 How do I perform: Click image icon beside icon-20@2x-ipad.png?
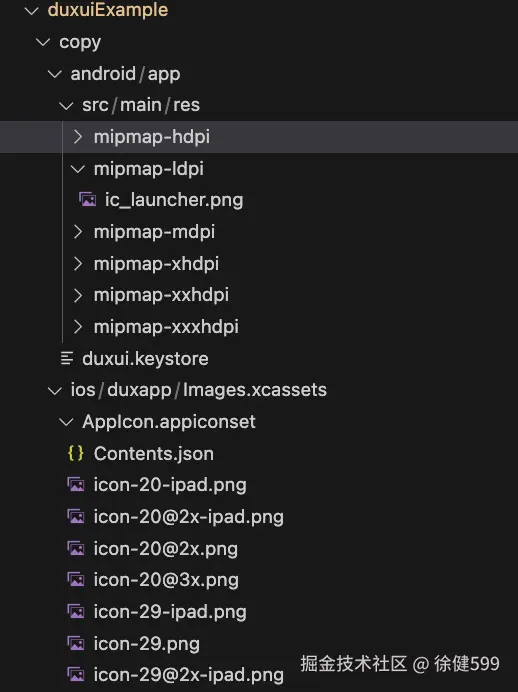coord(76,516)
